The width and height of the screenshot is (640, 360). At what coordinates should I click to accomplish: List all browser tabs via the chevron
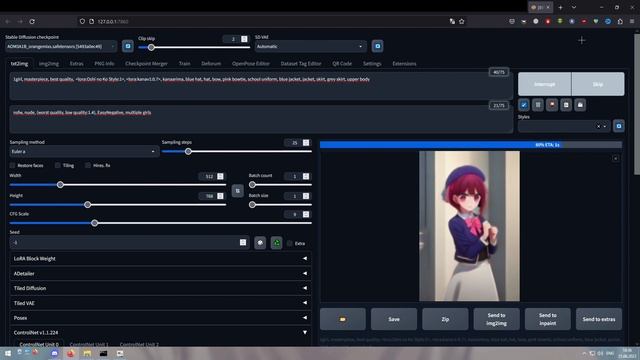pyautogui.click(x=574, y=7)
